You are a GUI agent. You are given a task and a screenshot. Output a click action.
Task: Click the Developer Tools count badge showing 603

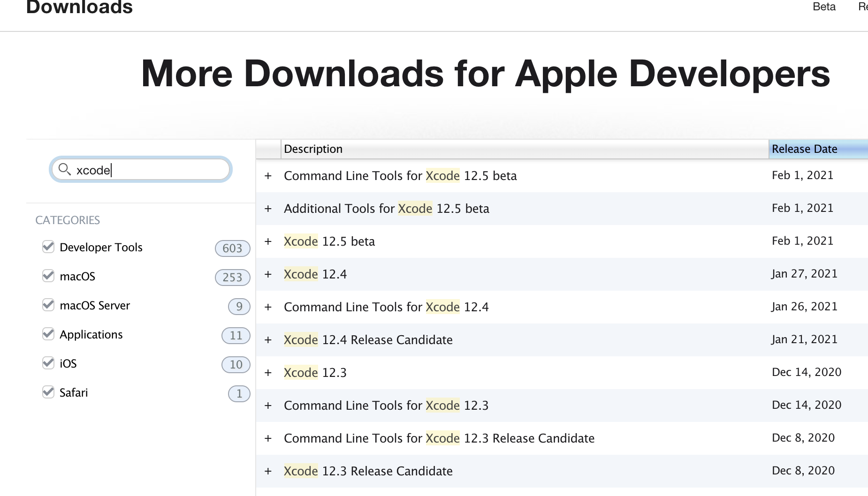point(232,248)
